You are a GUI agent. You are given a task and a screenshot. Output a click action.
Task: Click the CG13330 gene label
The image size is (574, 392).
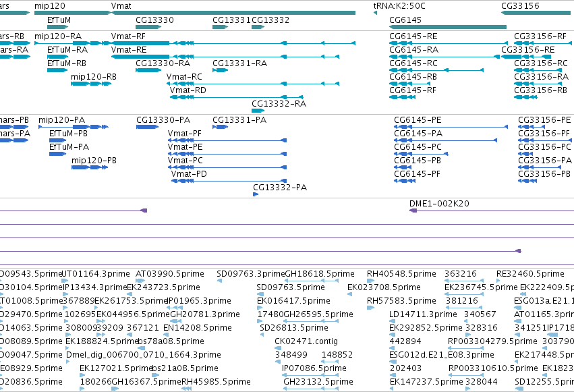tap(154, 20)
